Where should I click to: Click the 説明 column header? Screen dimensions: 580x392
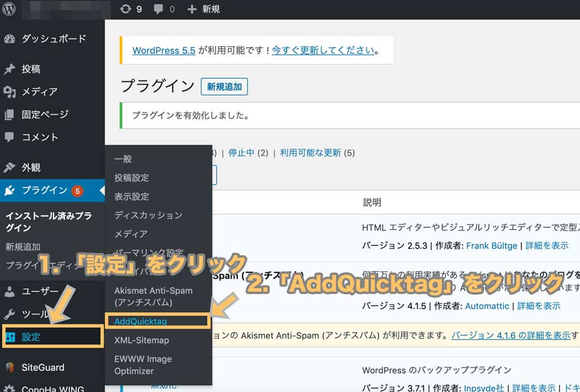tap(372, 203)
